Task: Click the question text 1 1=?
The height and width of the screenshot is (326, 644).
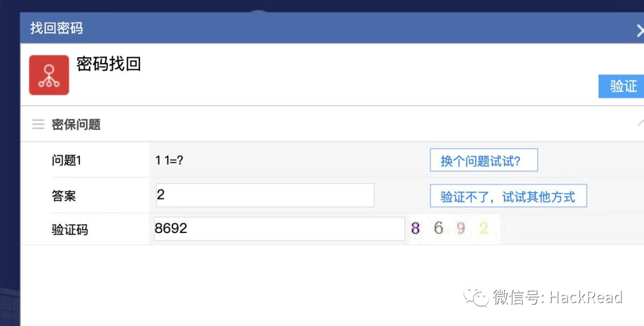Action: [x=169, y=160]
